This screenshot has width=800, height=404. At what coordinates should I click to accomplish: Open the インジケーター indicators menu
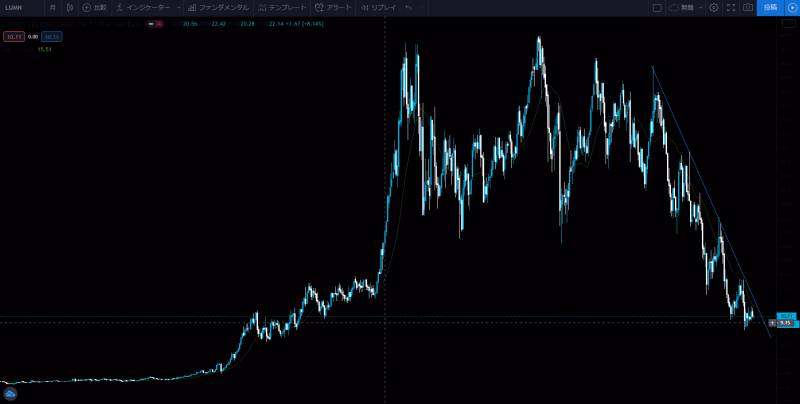143,7
